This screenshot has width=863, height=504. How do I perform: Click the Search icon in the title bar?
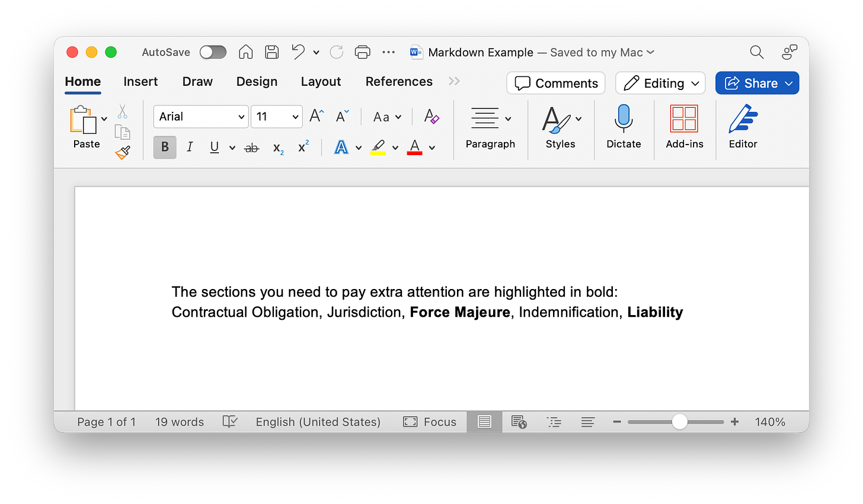(x=757, y=52)
